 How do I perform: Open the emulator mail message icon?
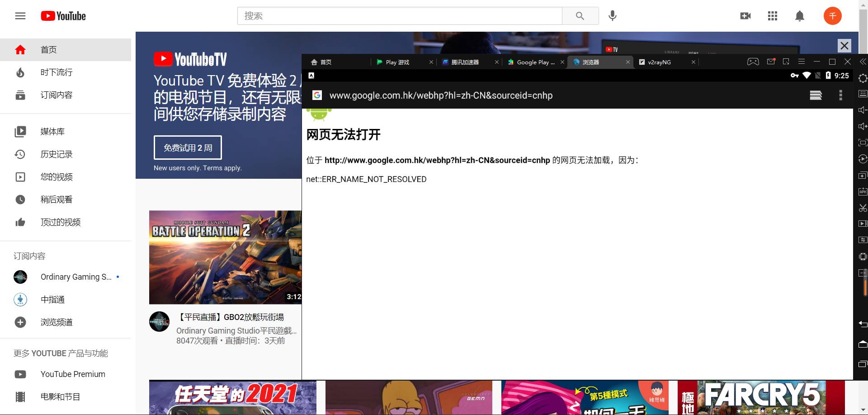tap(771, 62)
